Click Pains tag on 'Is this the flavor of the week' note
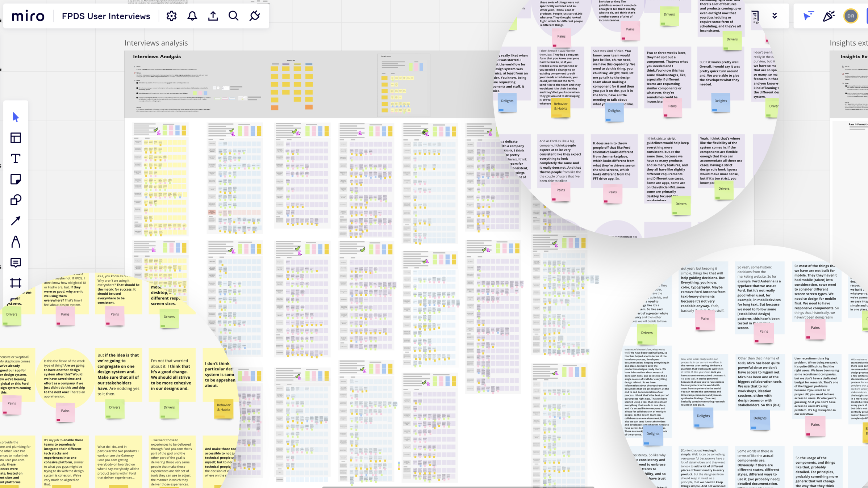Screen dimensions: 868x488 (65, 412)
